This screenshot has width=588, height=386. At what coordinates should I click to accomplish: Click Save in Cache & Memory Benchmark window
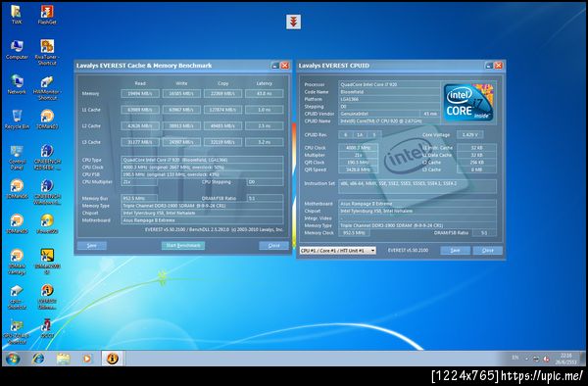pos(92,246)
